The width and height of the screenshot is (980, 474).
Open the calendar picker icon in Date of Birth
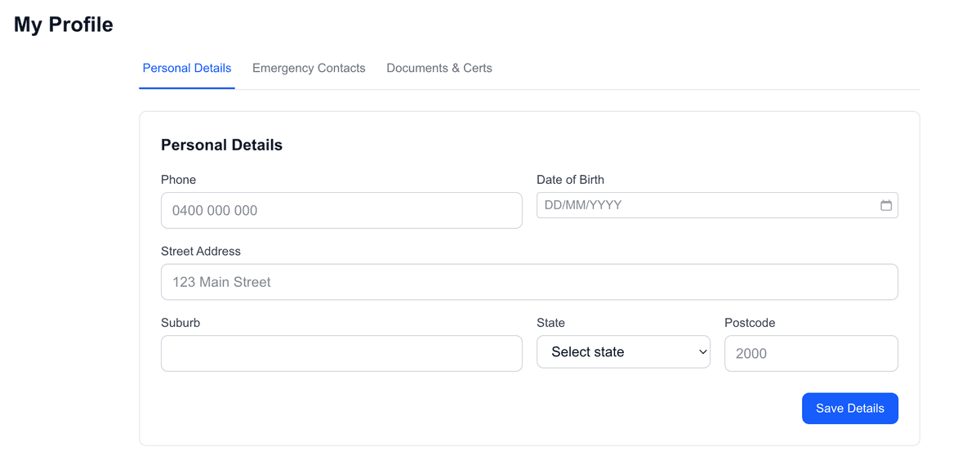(x=886, y=205)
